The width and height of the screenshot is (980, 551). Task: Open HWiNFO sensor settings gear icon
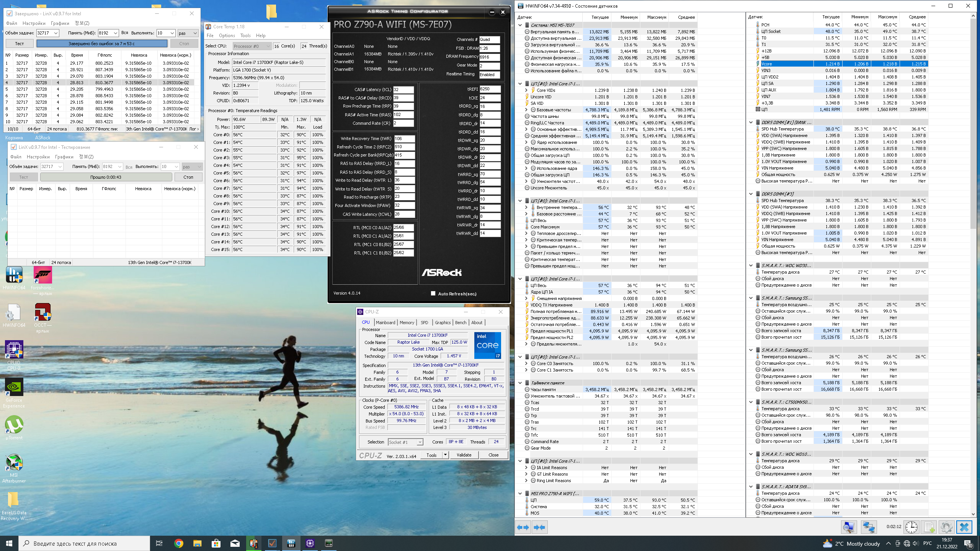946,527
